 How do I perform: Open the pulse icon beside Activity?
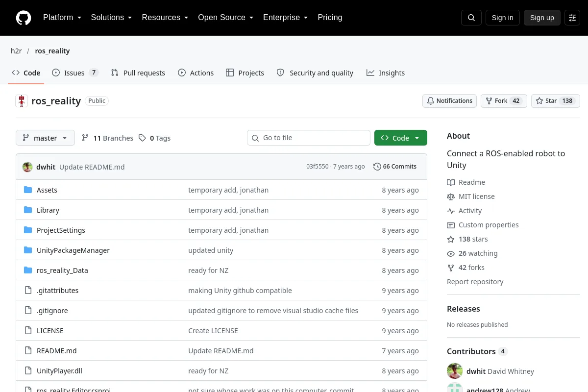tap(451, 211)
